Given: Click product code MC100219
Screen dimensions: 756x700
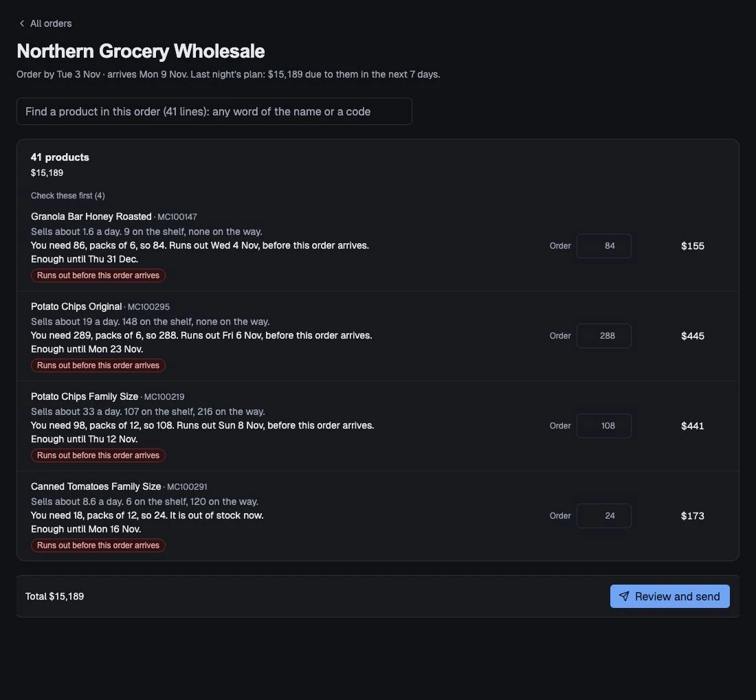Looking at the screenshot, I should point(164,397).
